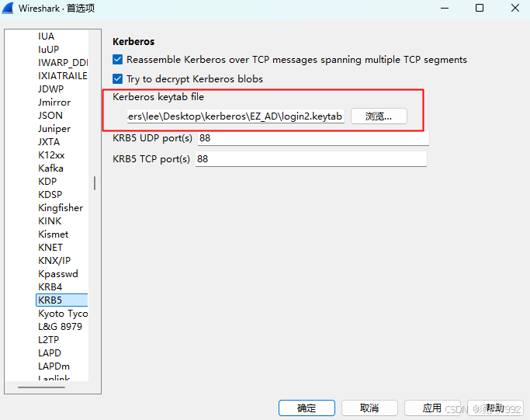This screenshot has width=530, height=420.
Task: Click the 确定 OK button
Action: tap(307, 408)
